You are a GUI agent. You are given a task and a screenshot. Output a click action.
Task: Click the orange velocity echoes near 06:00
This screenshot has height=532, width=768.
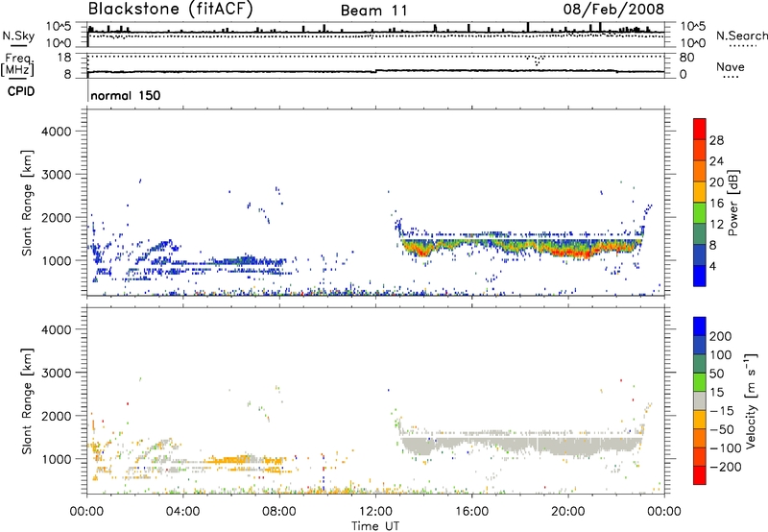pos(230,460)
